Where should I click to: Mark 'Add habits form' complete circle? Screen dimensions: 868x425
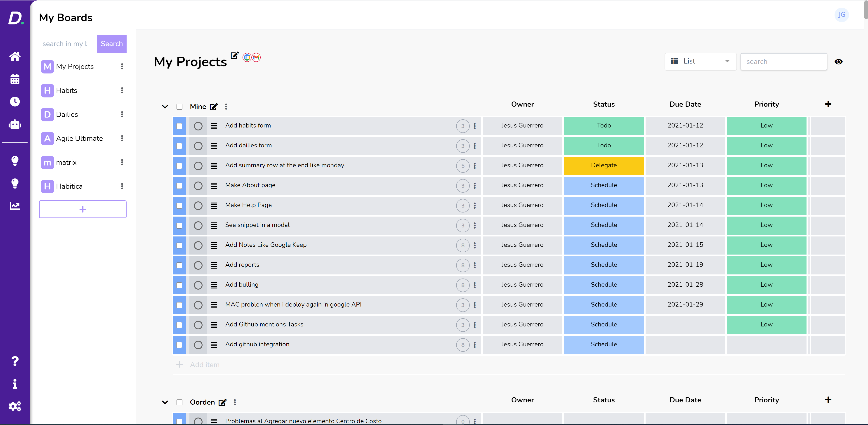coord(198,126)
